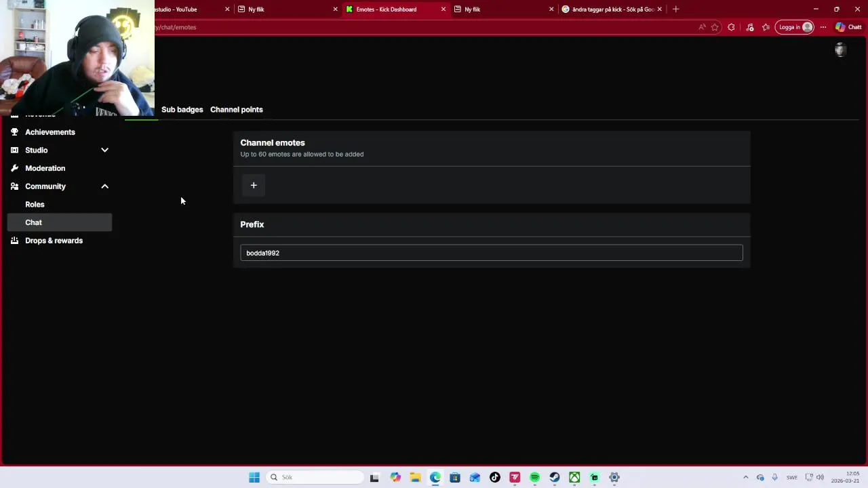Open the user profile avatar at top right
Screen dimensions: 868x488
click(840, 49)
